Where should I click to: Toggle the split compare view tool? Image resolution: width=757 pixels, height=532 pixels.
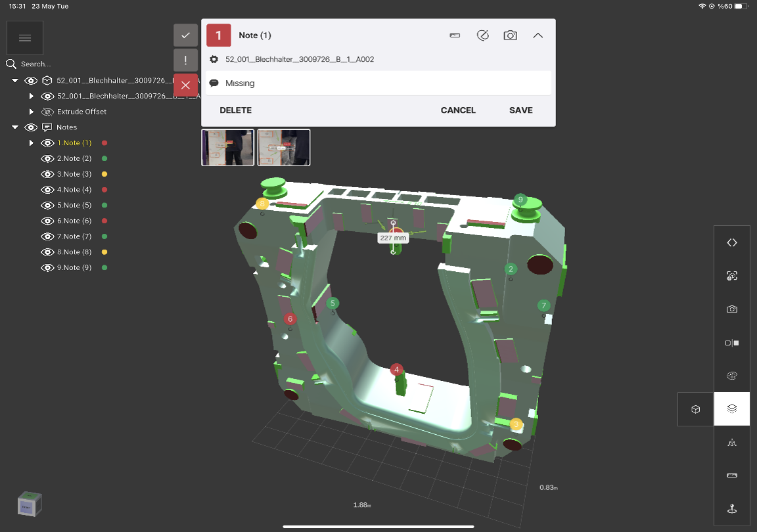point(732,343)
